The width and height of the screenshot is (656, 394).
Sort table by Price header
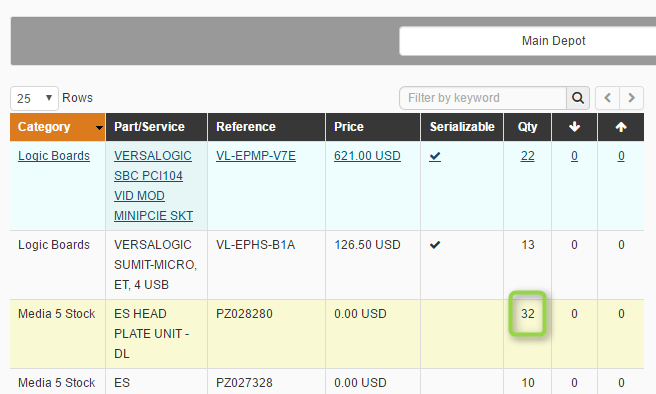(x=348, y=127)
